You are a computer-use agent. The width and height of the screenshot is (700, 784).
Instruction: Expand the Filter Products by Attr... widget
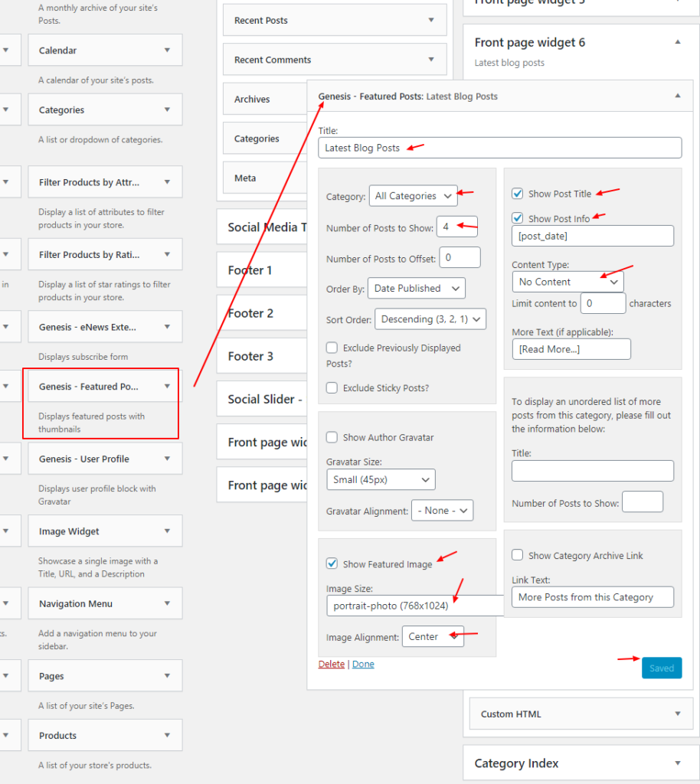pos(167,182)
